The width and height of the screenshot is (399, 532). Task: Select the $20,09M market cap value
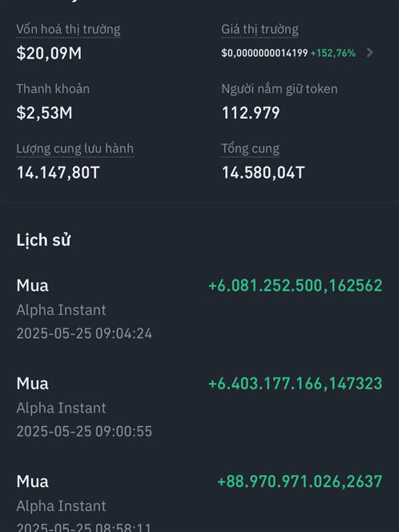[x=49, y=53]
